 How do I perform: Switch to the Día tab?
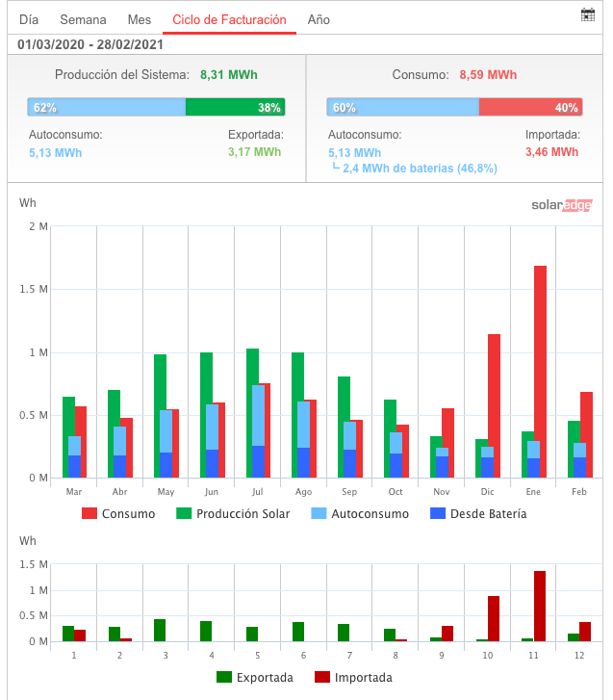pos(29,19)
